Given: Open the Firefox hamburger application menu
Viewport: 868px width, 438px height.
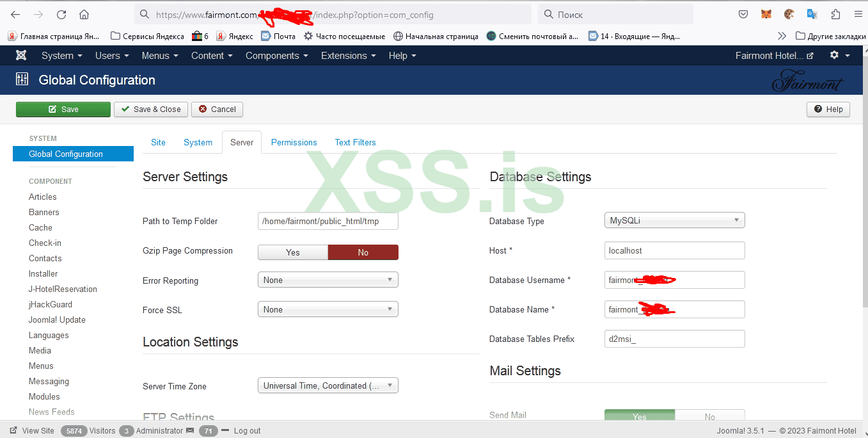Looking at the screenshot, I should 858,14.
